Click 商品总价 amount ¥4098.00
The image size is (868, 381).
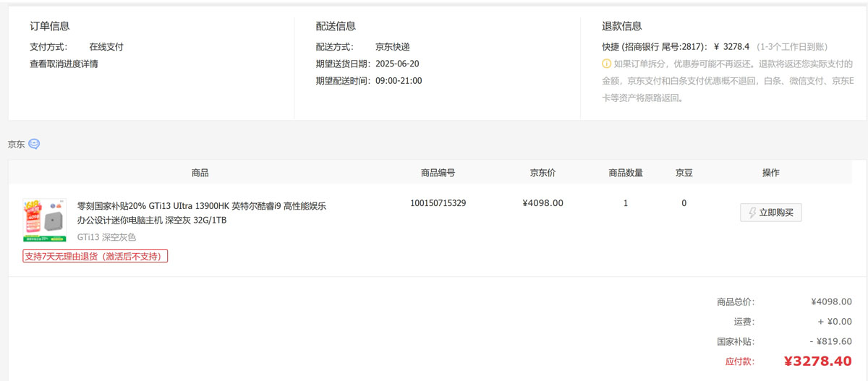[x=831, y=301]
